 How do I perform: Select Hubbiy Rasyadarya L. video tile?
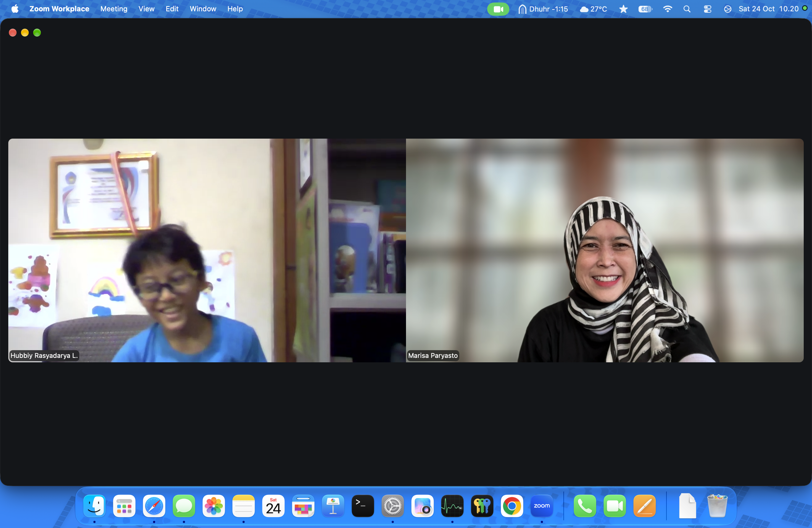pos(207,250)
